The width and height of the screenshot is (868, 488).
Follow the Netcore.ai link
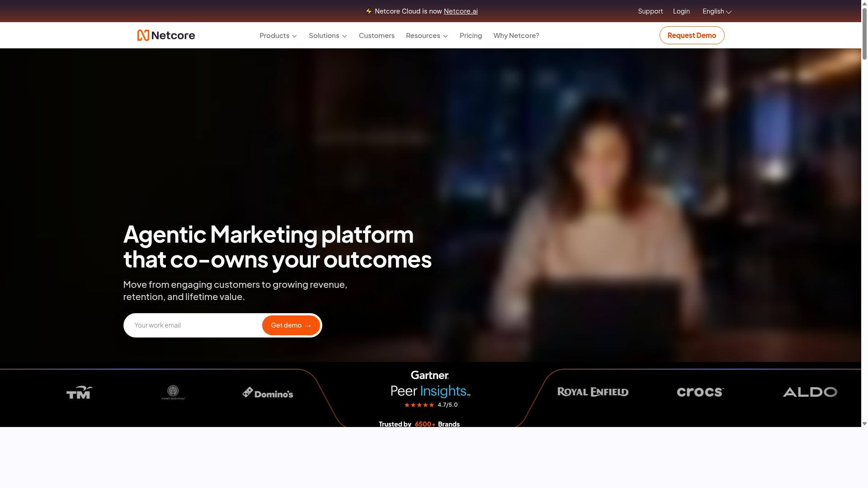tap(461, 11)
